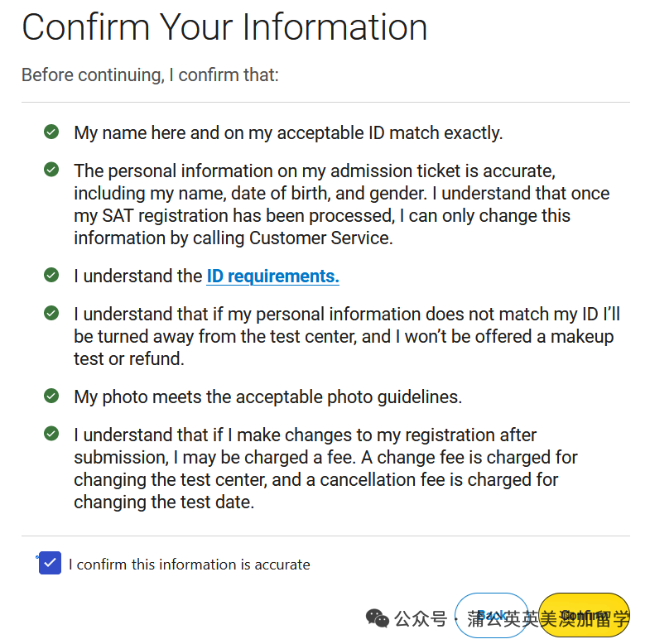Click the green check next to the photo guidelines statement
650x644 pixels.
coord(51,396)
